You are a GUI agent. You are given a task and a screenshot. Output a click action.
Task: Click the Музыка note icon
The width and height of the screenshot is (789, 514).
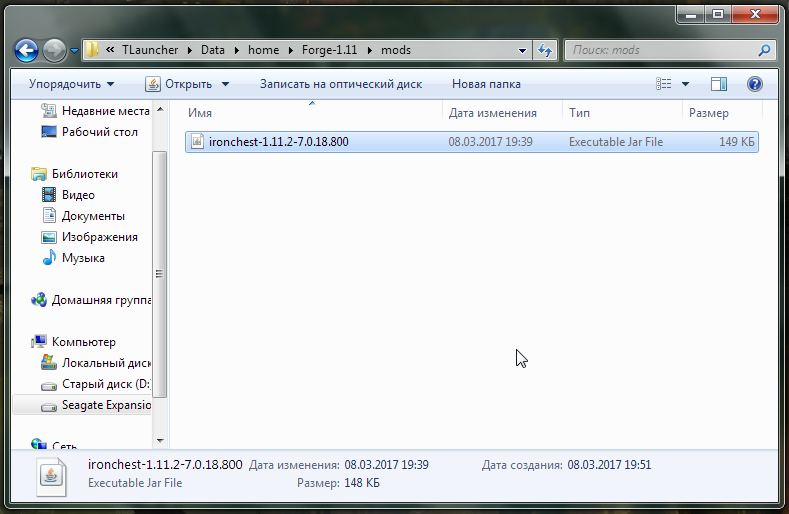pos(49,257)
